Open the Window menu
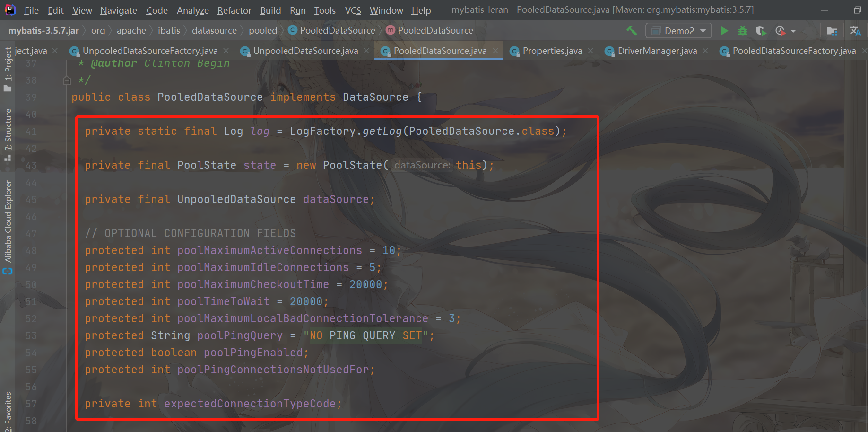Viewport: 868px width, 432px height. click(x=386, y=10)
